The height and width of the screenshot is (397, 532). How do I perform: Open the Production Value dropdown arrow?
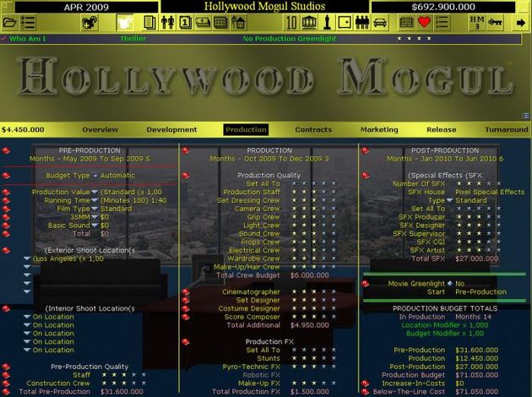pyautogui.click(x=95, y=192)
